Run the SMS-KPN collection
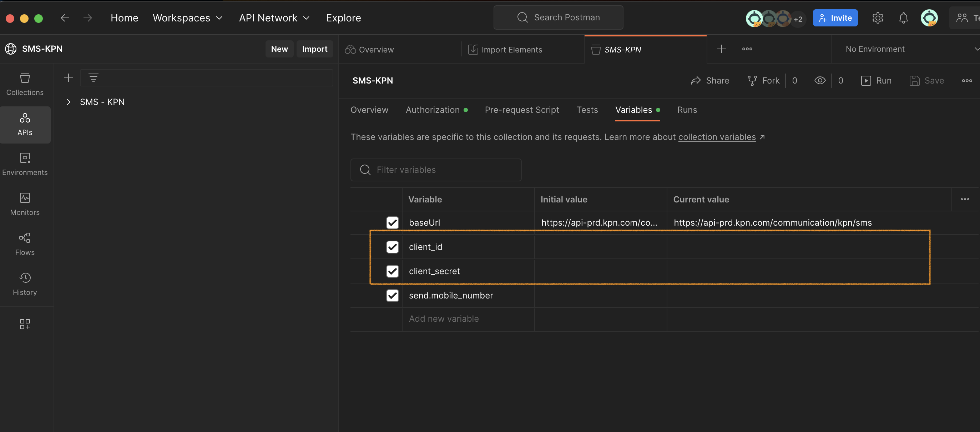 (x=876, y=80)
